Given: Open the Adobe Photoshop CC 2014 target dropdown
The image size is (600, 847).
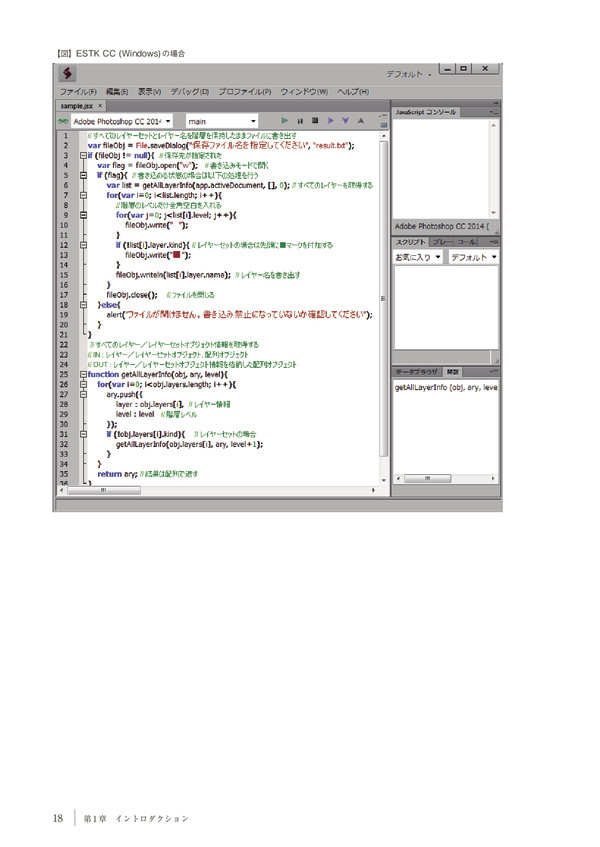Looking at the screenshot, I should [x=123, y=121].
